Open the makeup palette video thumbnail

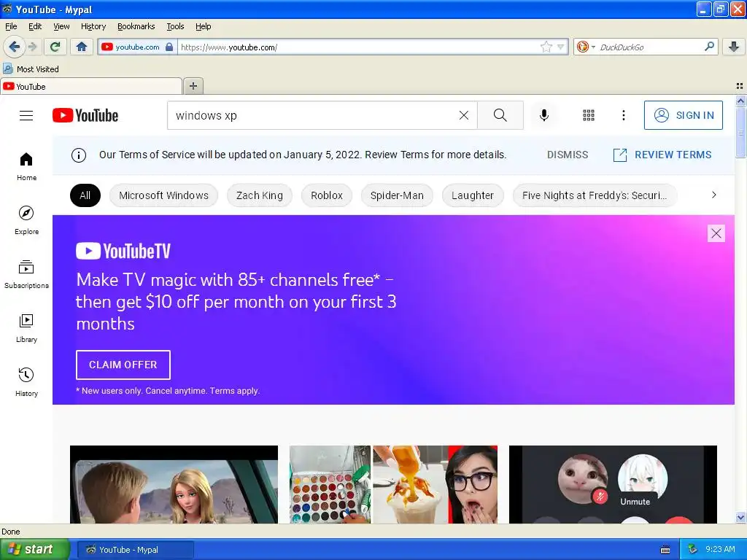coord(393,484)
